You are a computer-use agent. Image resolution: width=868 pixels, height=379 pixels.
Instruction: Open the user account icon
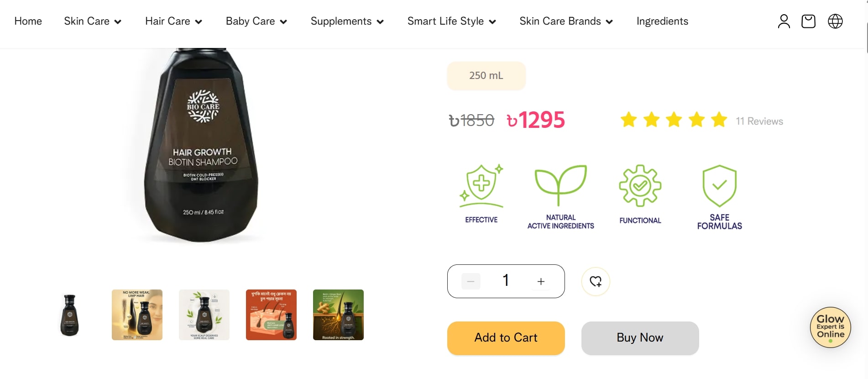tap(784, 21)
